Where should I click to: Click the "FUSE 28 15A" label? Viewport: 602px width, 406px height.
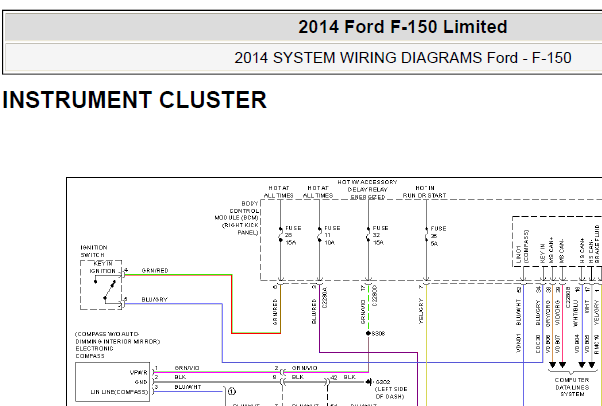coord(293,235)
